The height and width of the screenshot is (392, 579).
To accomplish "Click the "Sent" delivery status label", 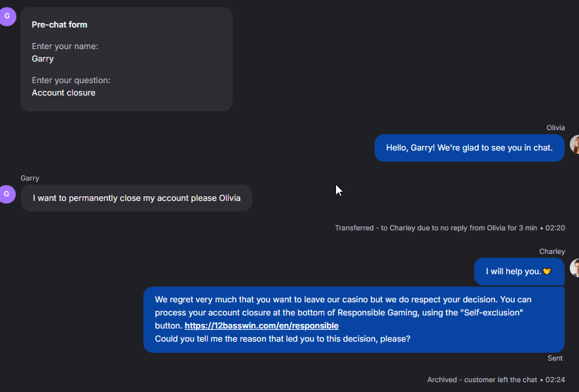I will 555,358.
